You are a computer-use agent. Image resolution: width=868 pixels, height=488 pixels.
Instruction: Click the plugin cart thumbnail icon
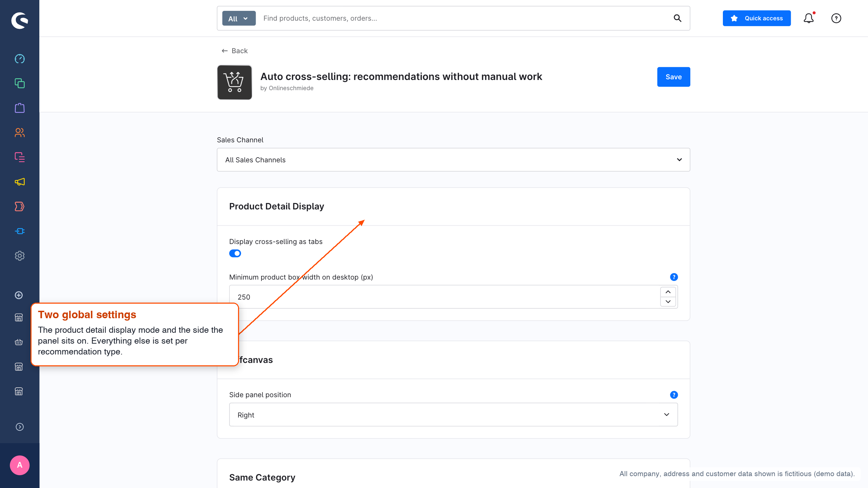(235, 82)
